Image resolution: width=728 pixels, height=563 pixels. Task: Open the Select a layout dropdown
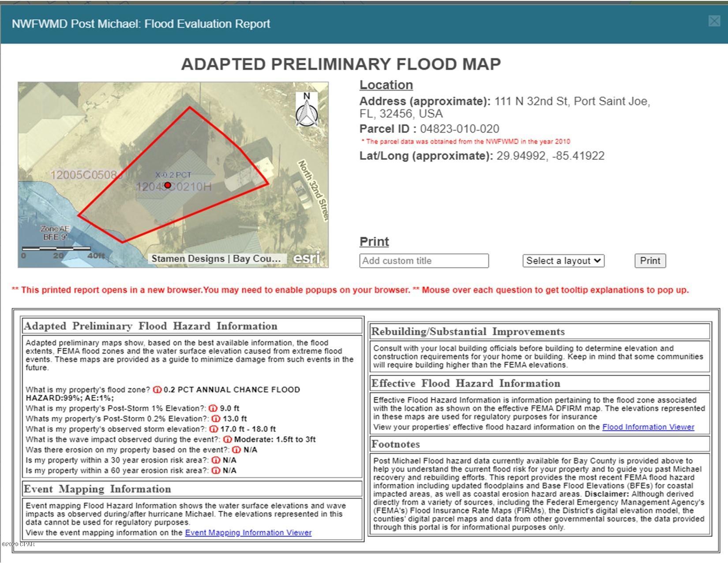pos(563,261)
